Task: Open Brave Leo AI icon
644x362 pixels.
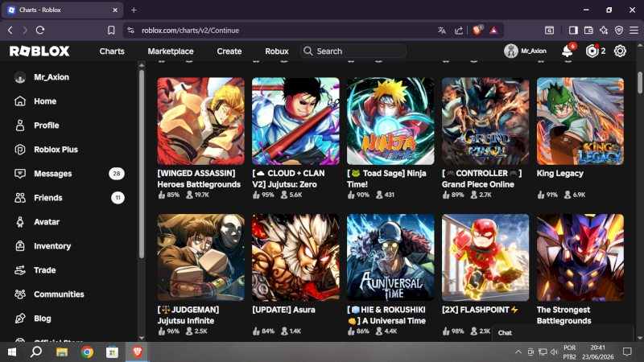Action: [x=604, y=31]
